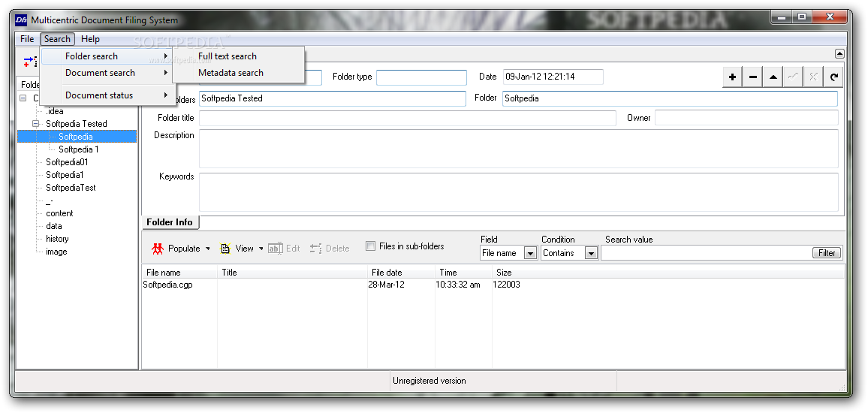Select the Softpedia.cgp file row
Image resolution: width=868 pixels, height=413 pixels.
pyautogui.click(x=167, y=285)
